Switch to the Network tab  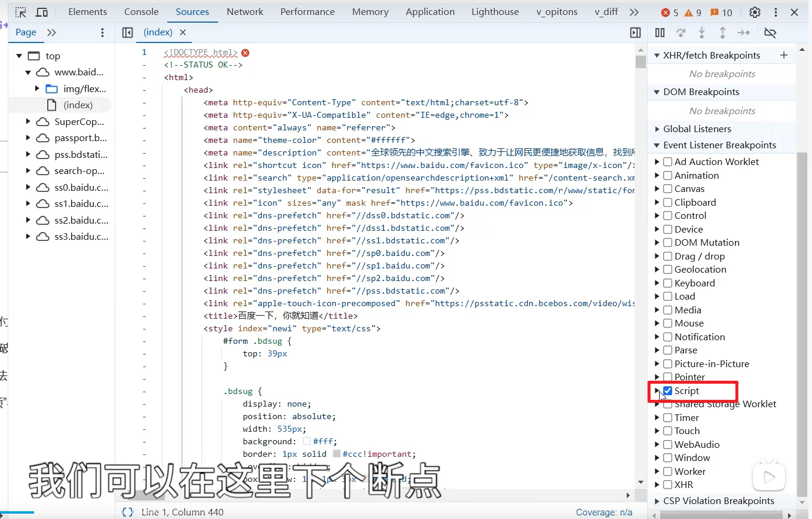click(x=244, y=12)
